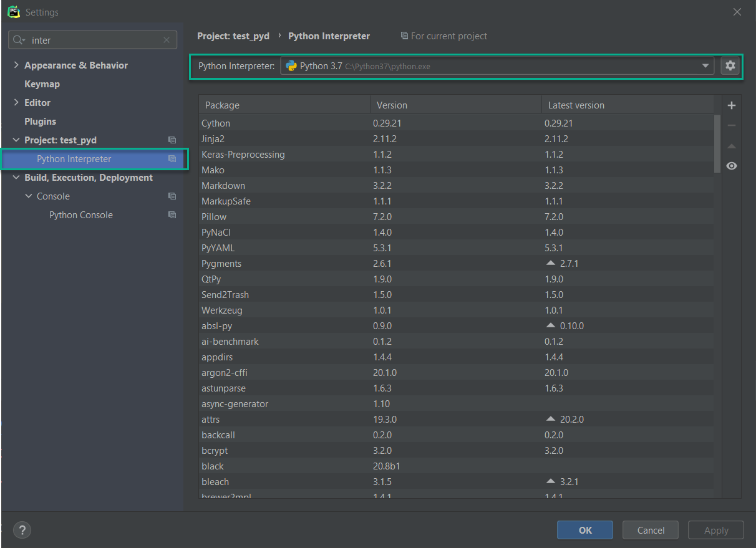
Task: Open interpreter settings via the gear icon
Action: tap(730, 65)
